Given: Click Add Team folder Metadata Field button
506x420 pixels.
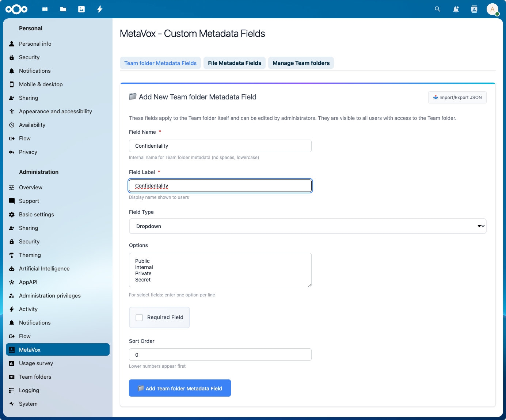Looking at the screenshot, I should [180, 388].
